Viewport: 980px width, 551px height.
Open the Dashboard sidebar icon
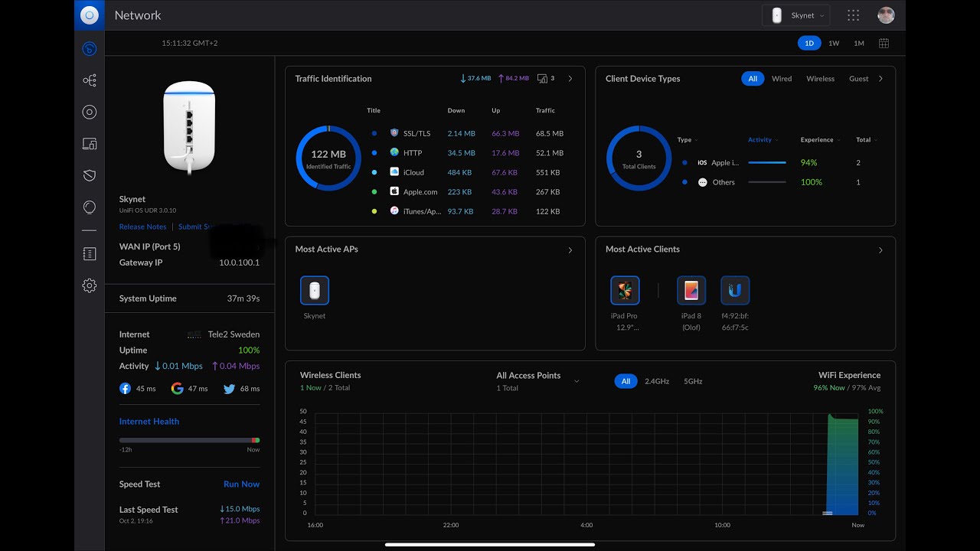click(90, 49)
